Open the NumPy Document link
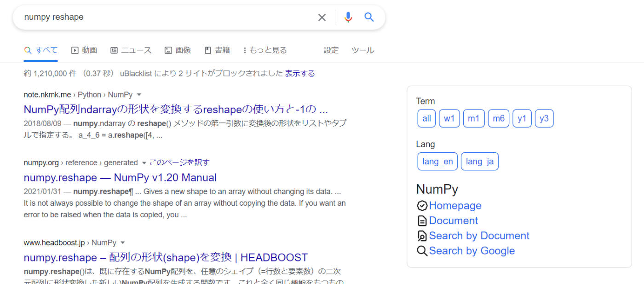The height and width of the screenshot is (284, 644). pyautogui.click(x=454, y=221)
